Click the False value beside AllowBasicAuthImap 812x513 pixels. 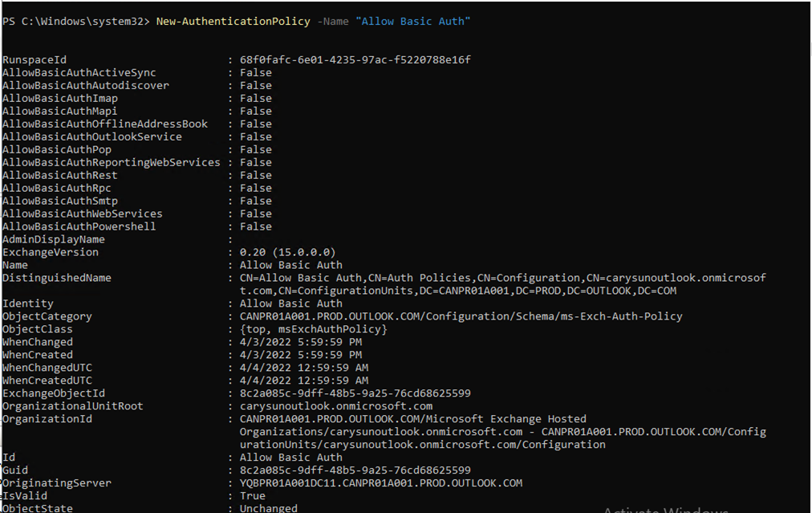point(255,99)
